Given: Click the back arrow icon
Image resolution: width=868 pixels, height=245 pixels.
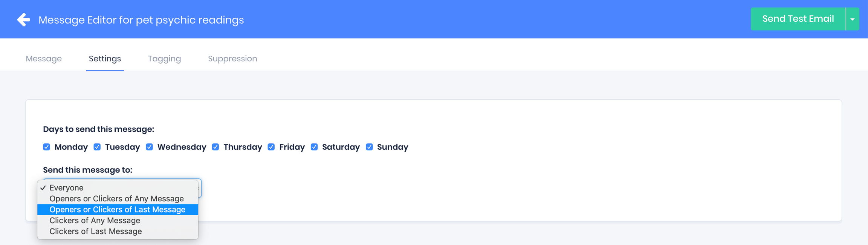Looking at the screenshot, I should point(23,20).
